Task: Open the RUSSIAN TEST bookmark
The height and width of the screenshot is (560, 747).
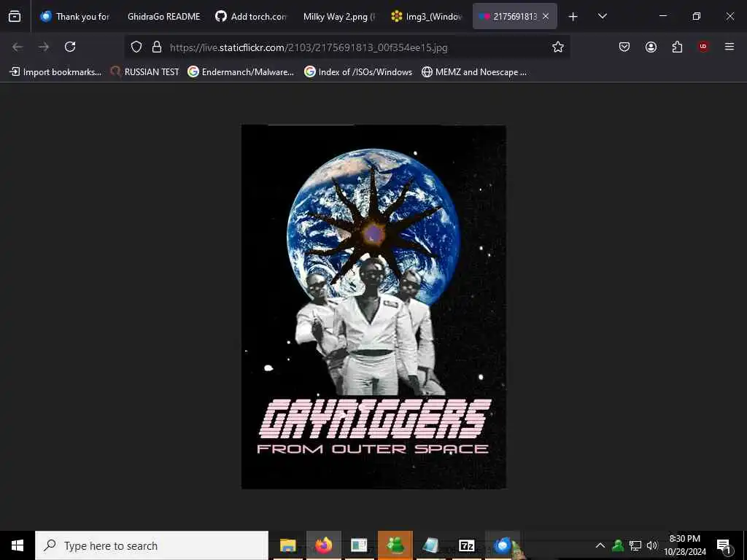Action: click(x=145, y=72)
